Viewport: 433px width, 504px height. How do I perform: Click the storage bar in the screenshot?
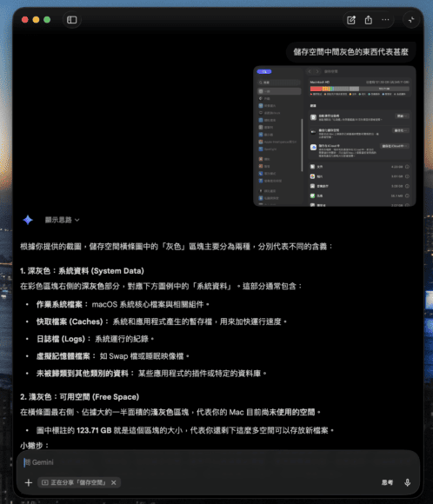359,89
